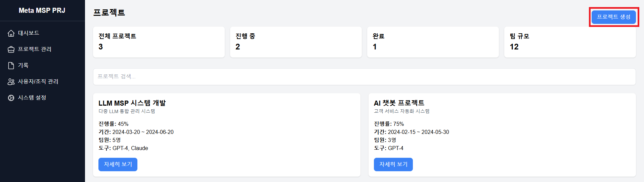Go to 프로젝트 관리 in the sidebar

point(42,49)
